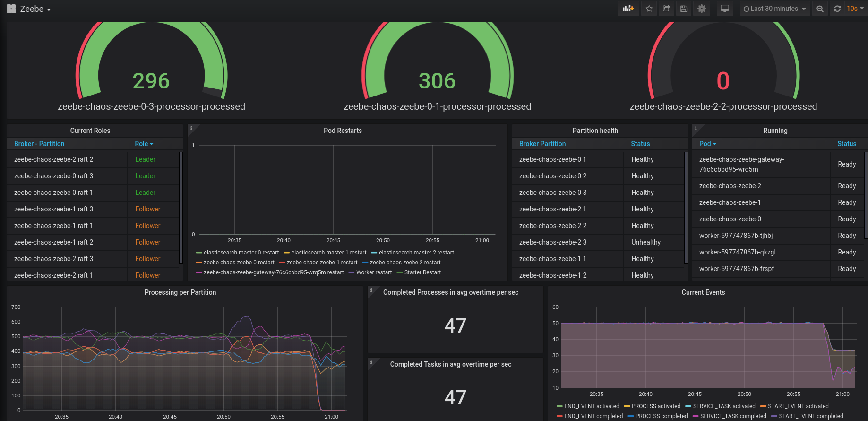
Task: Star this dashboard as favorite
Action: [649, 9]
